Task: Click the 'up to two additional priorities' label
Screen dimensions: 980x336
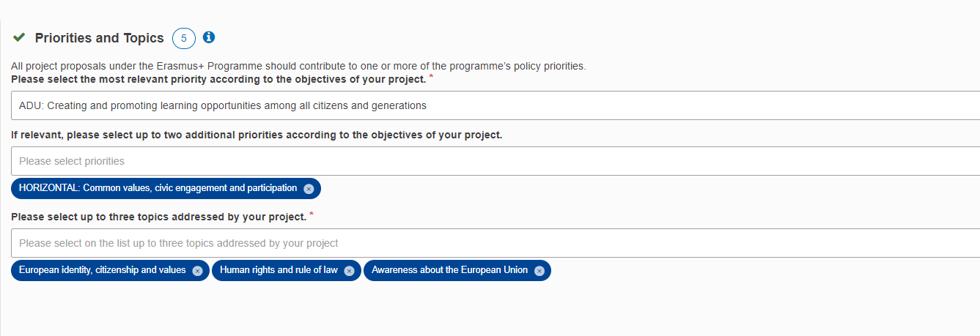Action: [257, 135]
